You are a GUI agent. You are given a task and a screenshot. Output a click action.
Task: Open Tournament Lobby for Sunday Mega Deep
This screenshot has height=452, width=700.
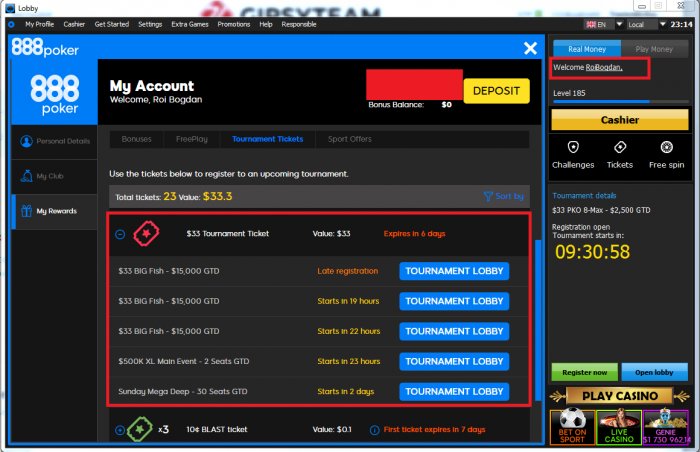pos(454,392)
